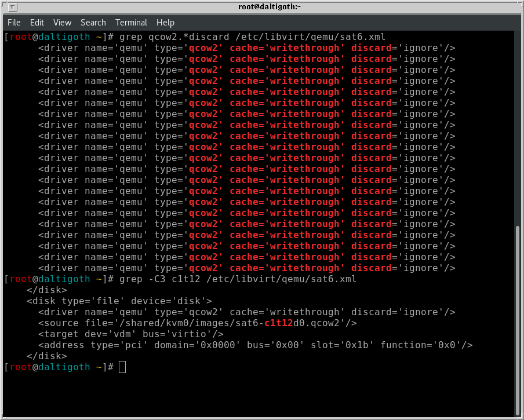The width and height of the screenshot is (524, 420).
Task: Click the cursor block at the last prompt
Action: pos(122,367)
